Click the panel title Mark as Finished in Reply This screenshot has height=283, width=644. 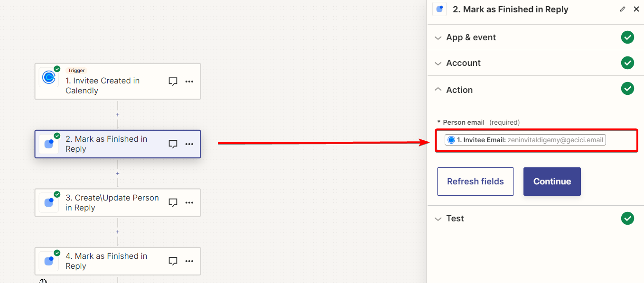[511, 9]
